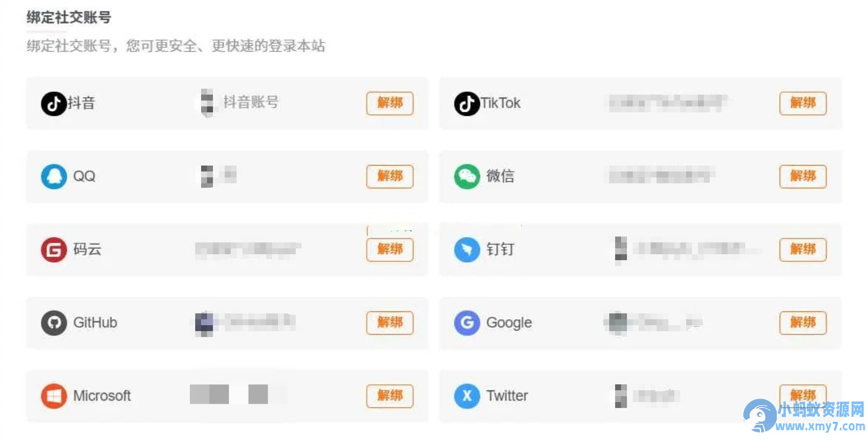Unbind the Google account with 解绑
The height and width of the screenshot is (441, 868).
pos(803,323)
